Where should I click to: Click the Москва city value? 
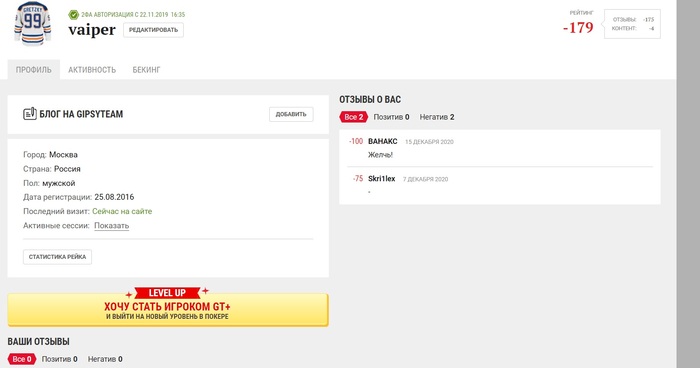[x=63, y=155]
